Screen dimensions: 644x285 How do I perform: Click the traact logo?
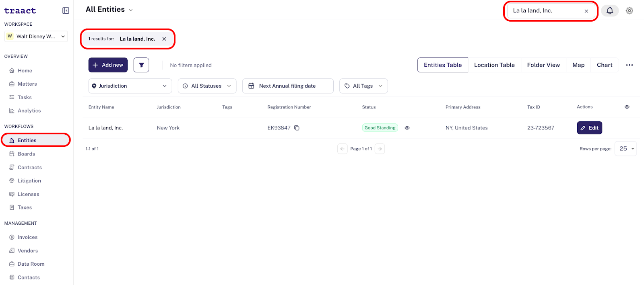click(20, 11)
